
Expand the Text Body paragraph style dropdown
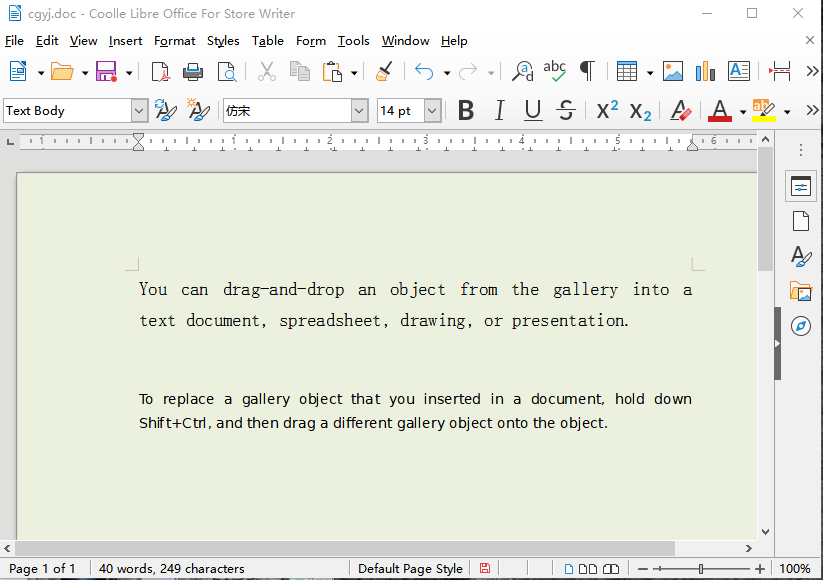[x=139, y=111]
